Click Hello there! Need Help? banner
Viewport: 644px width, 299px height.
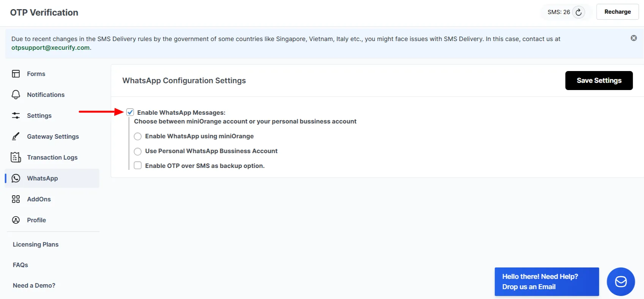(x=547, y=282)
